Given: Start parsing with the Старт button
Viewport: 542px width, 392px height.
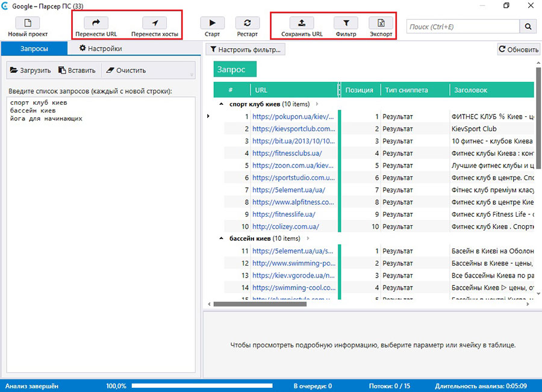Looking at the screenshot, I should pyautogui.click(x=212, y=23).
